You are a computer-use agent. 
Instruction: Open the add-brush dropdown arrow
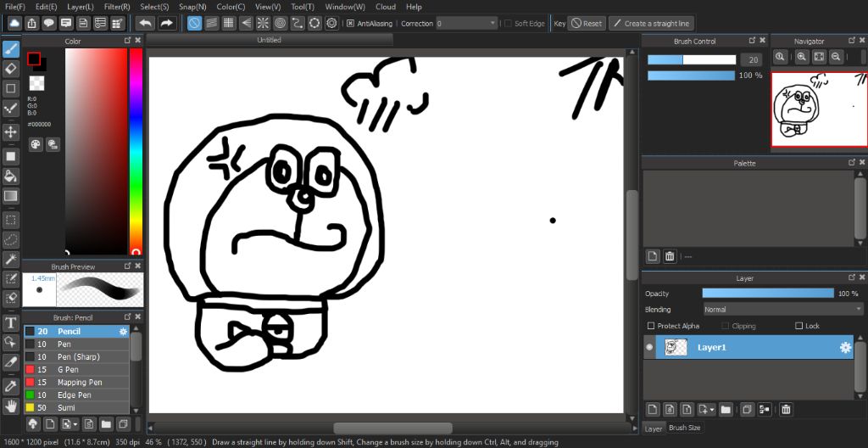pyautogui.click(x=75, y=424)
